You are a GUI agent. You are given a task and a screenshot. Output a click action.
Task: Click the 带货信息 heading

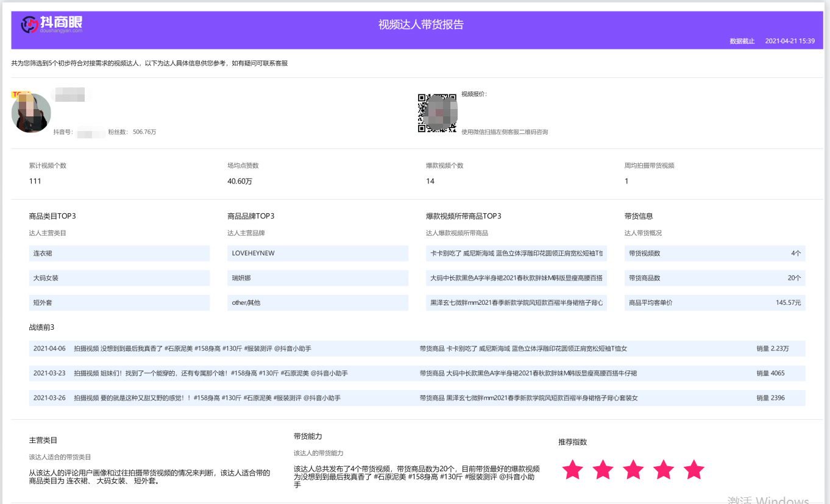[639, 216]
